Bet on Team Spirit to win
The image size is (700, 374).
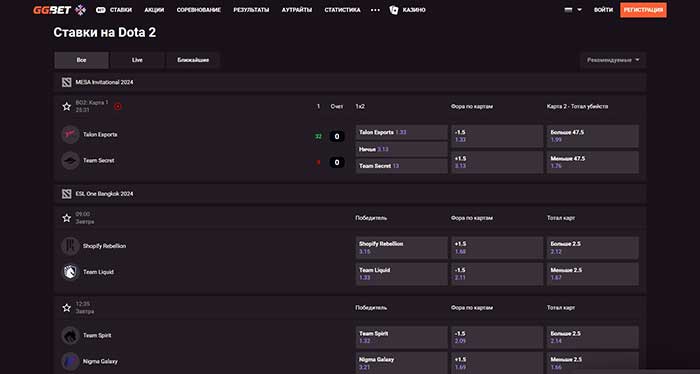pyautogui.click(x=401, y=337)
